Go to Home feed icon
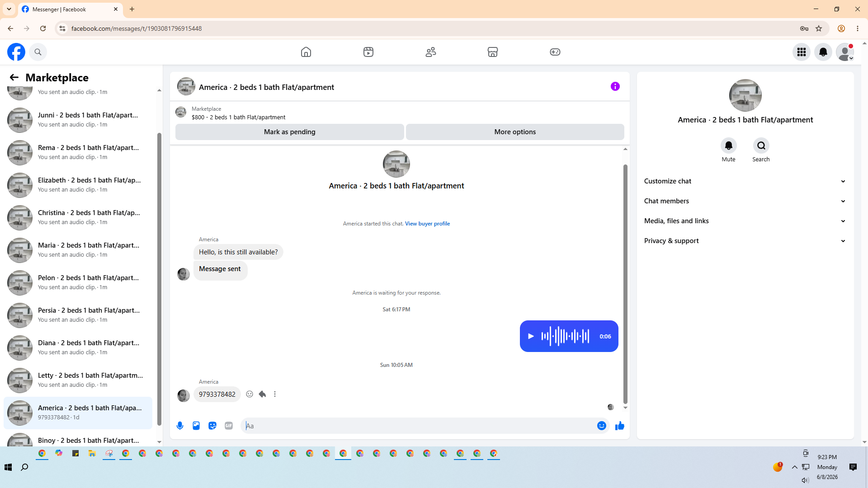868x488 pixels. (306, 52)
